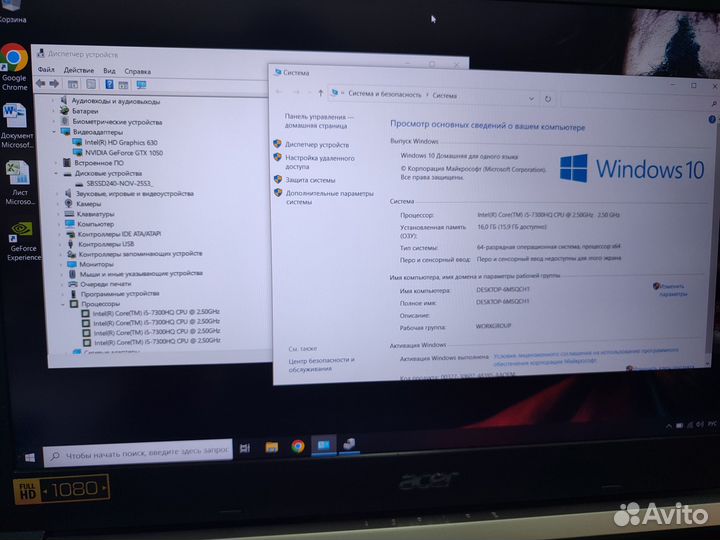The height and width of the screenshot is (540, 720).
Task: Click Центр безопасности и обслуживания link
Action: pyautogui.click(x=321, y=364)
